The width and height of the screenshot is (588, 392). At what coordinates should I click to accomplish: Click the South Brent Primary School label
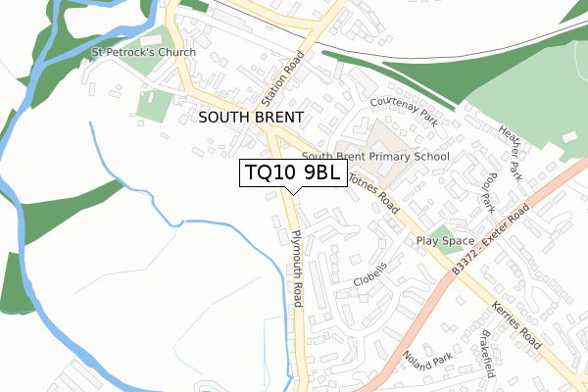(x=375, y=157)
